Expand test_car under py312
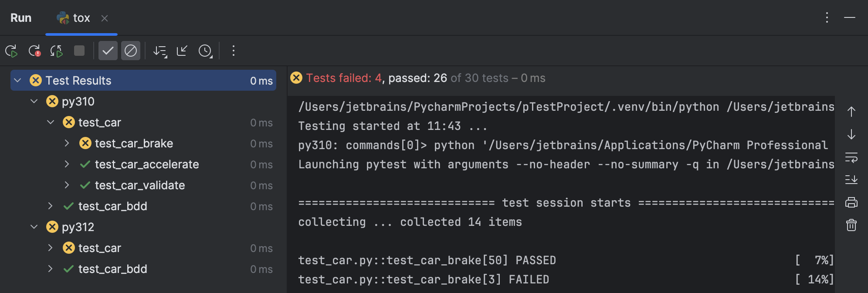The image size is (868, 293). pyautogui.click(x=50, y=248)
